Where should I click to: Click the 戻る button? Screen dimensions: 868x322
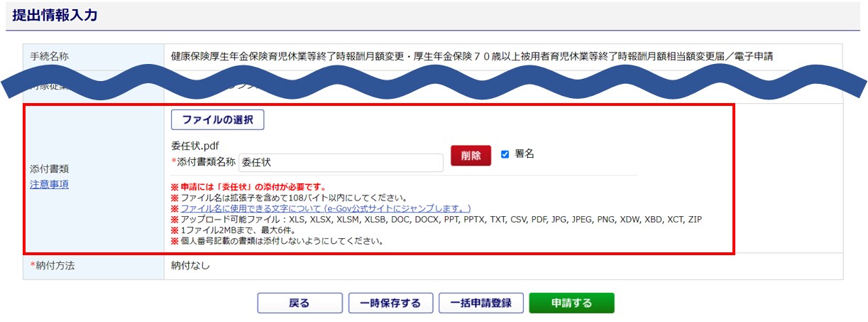coord(299,304)
